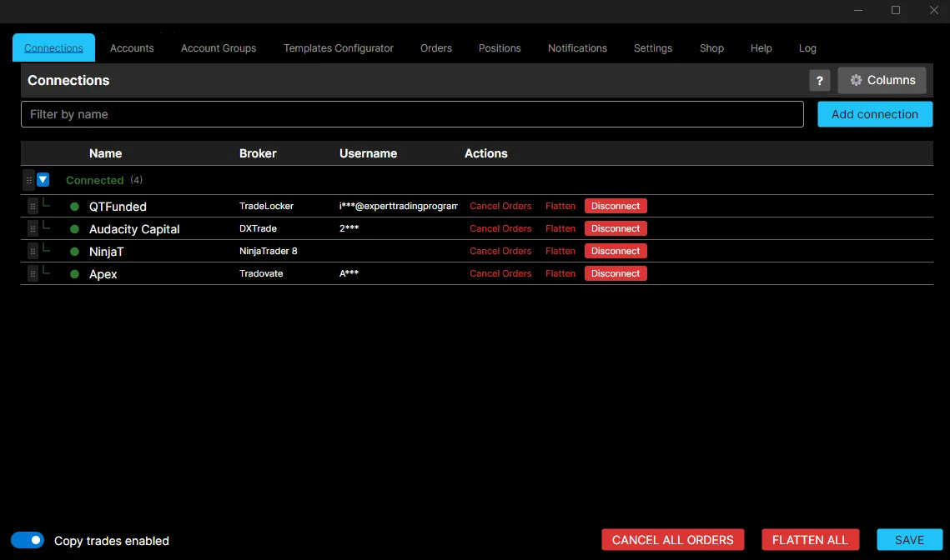The width and height of the screenshot is (950, 560).
Task: Click the Broker column header
Action: point(258,153)
